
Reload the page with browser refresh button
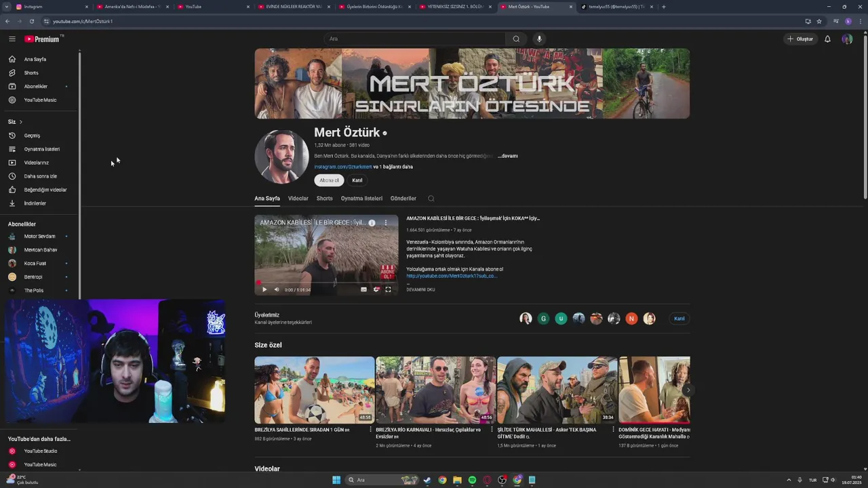click(31, 22)
